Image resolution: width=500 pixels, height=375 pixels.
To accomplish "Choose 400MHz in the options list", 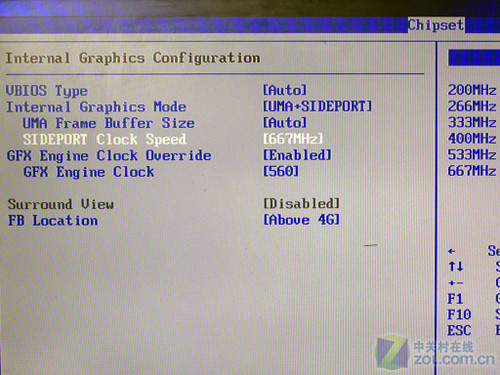I will pos(472,139).
